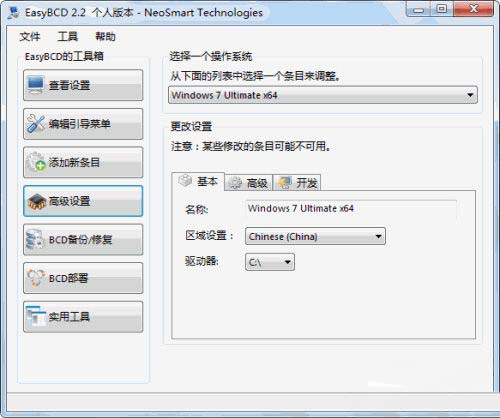Minimize the EasyBCD window

[419, 9]
